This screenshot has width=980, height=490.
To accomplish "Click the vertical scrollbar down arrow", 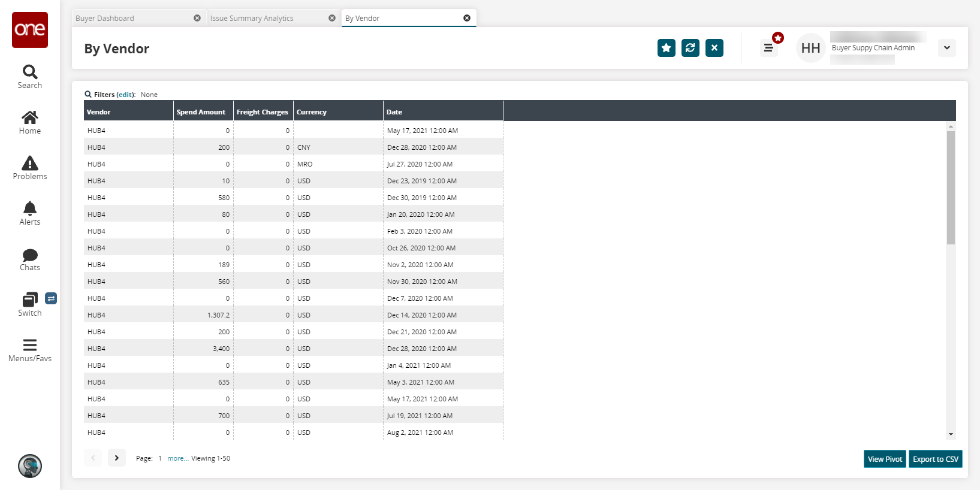I will (x=951, y=434).
